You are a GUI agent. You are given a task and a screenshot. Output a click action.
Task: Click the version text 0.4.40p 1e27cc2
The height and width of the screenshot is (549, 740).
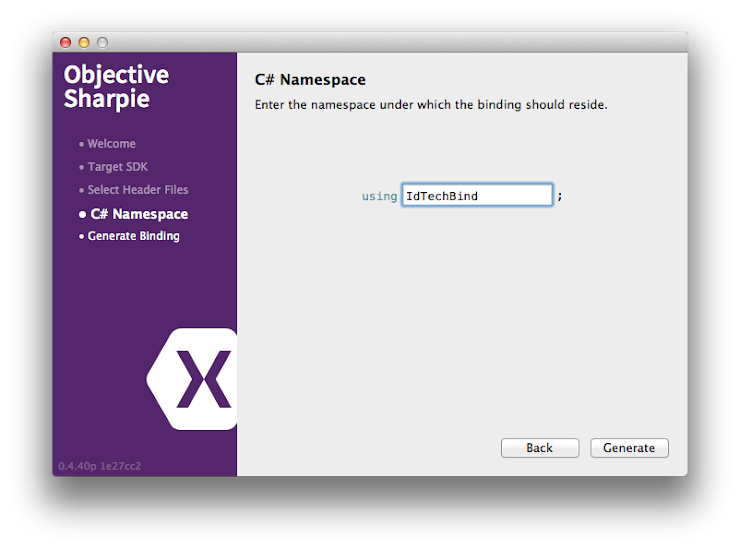100,466
